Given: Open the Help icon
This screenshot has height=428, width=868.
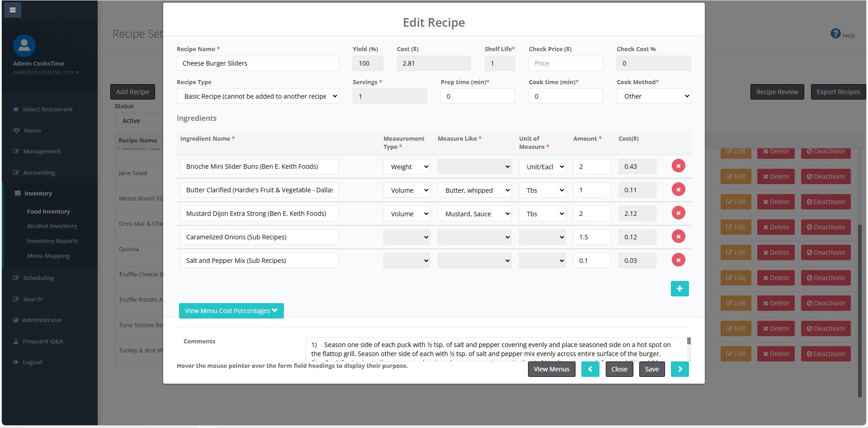Looking at the screenshot, I should (836, 34).
